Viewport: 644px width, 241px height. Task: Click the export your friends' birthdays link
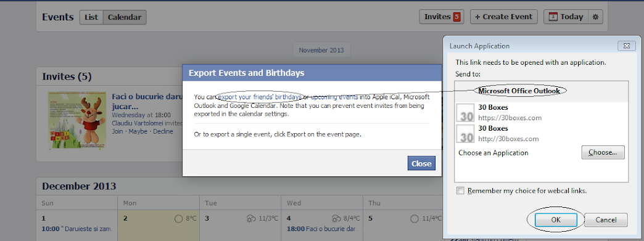[x=260, y=97]
